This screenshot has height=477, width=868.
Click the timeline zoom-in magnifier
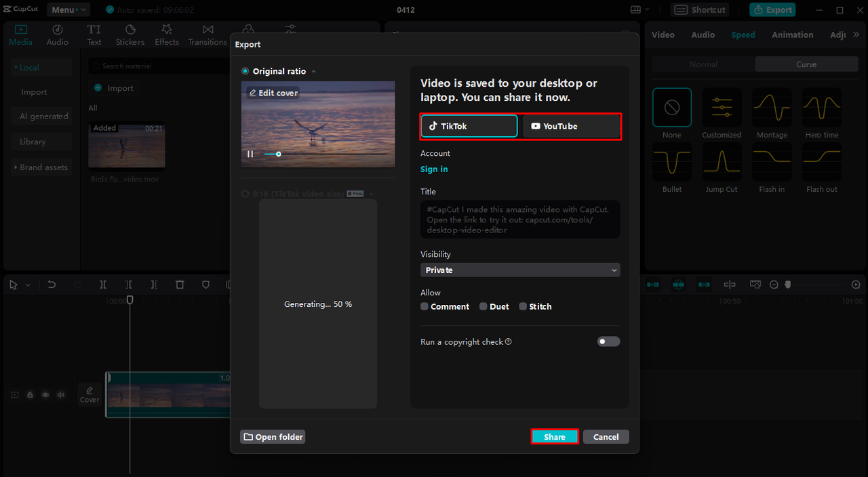(x=856, y=285)
